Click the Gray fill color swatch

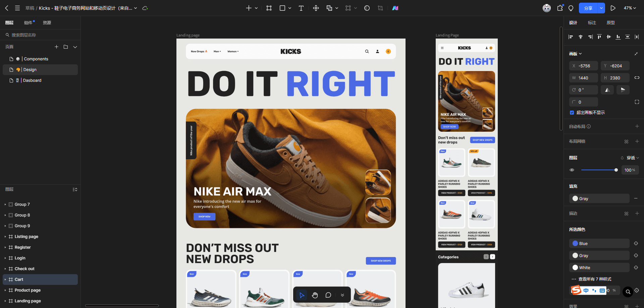[575, 198]
